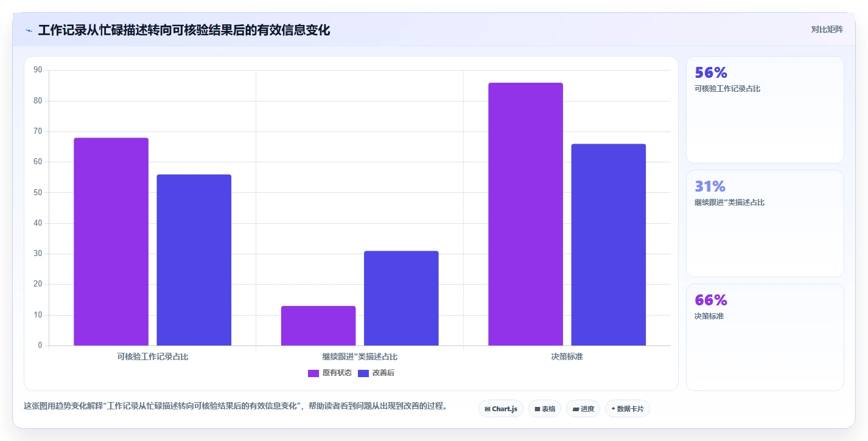868x441 pixels.
Task: Click the 决策标准 x-axis label
Action: [x=567, y=356]
